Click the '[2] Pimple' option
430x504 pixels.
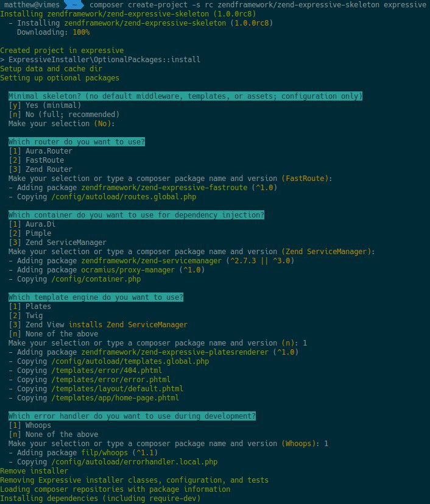[30, 233]
